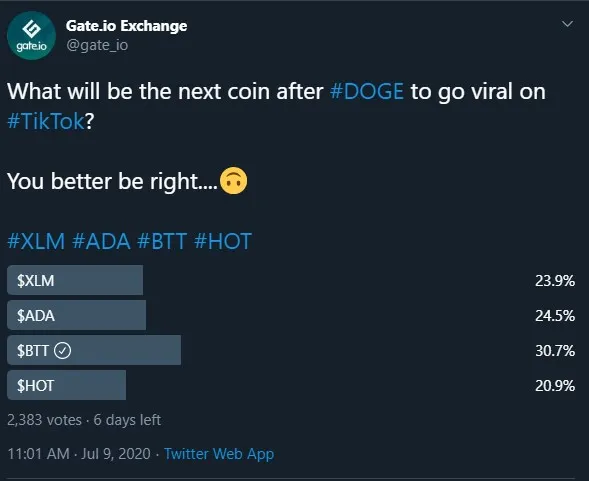Click the 11:01 AM Jul 9, 2020 timestamp

[79, 454]
